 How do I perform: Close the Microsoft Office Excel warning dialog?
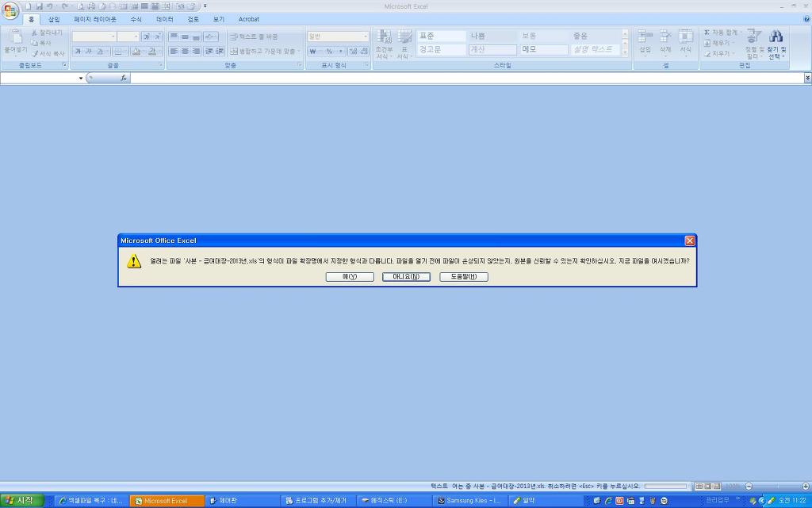(x=689, y=241)
